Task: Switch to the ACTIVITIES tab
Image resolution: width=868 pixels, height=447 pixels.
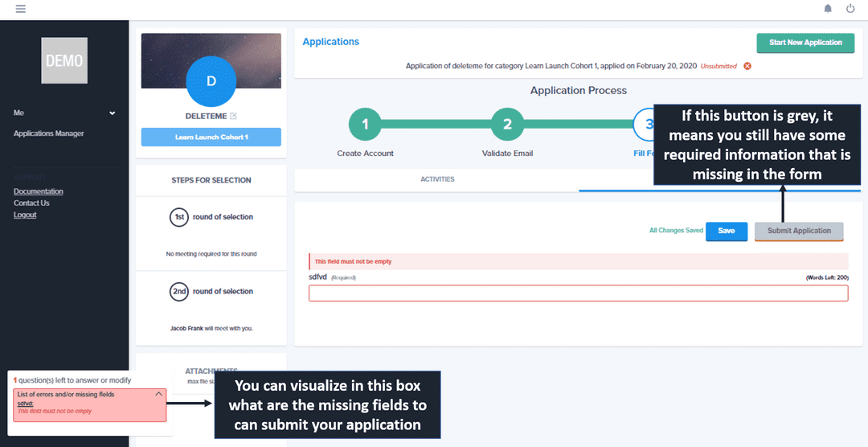Action: [436, 179]
